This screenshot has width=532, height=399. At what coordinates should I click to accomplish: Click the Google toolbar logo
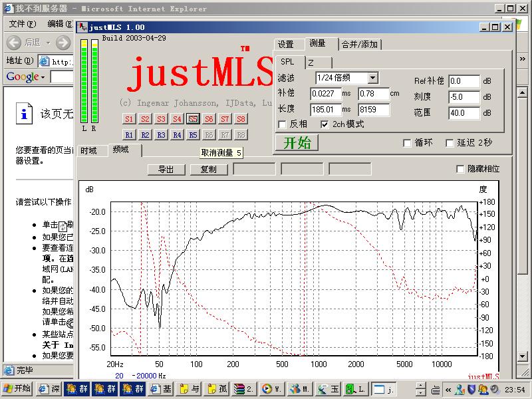pyautogui.click(x=23, y=76)
